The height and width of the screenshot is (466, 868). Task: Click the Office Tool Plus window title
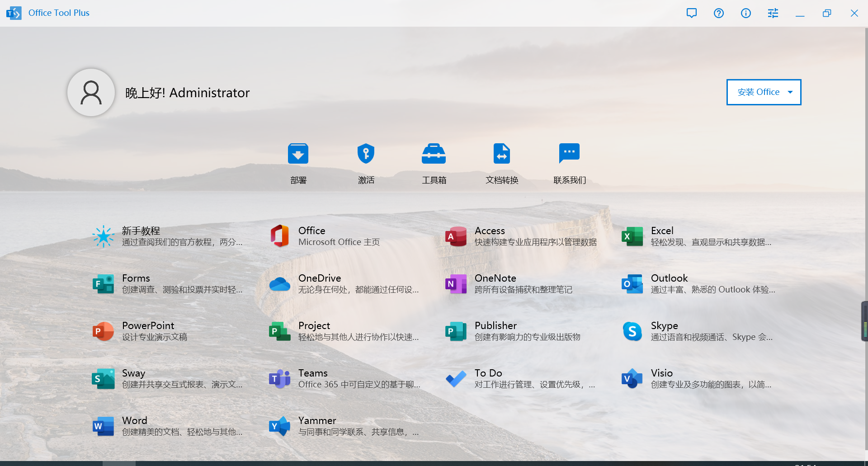click(59, 13)
